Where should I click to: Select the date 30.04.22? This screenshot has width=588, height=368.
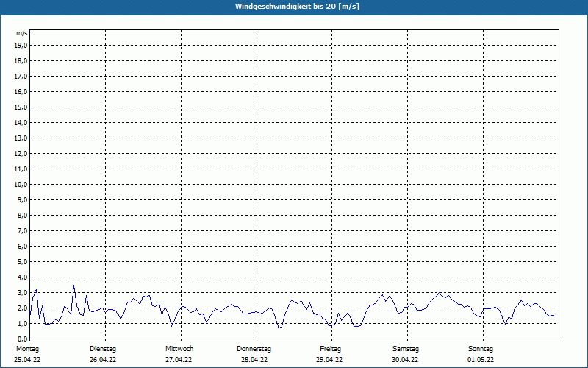pos(405,360)
